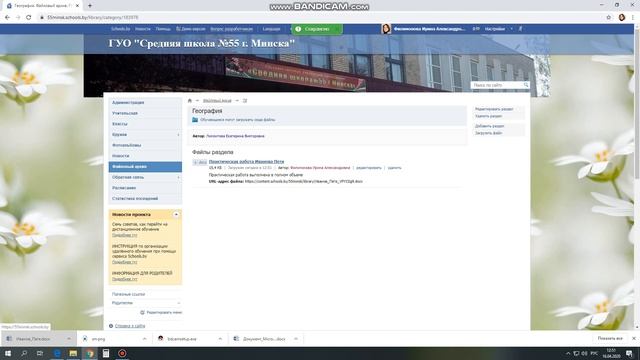Bookmark page with the star icon
Image resolution: width=640 pixels, height=360 pixels.
tap(609, 18)
